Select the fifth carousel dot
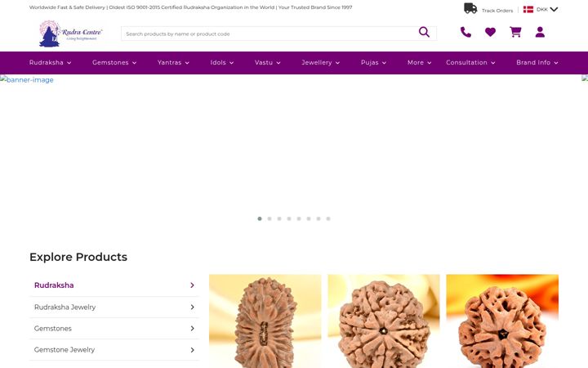 pyautogui.click(x=299, y=218)
